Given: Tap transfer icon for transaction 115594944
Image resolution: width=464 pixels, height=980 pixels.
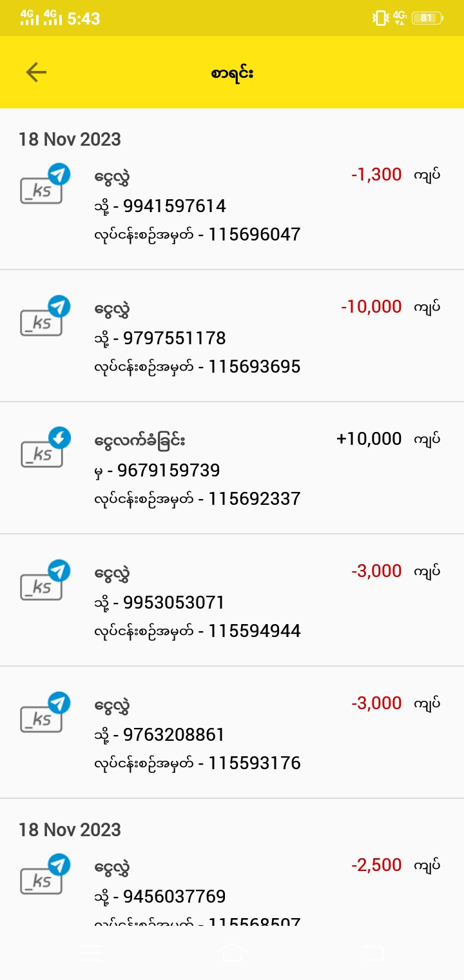Looking at the screenshot, I should coord(44,582).
